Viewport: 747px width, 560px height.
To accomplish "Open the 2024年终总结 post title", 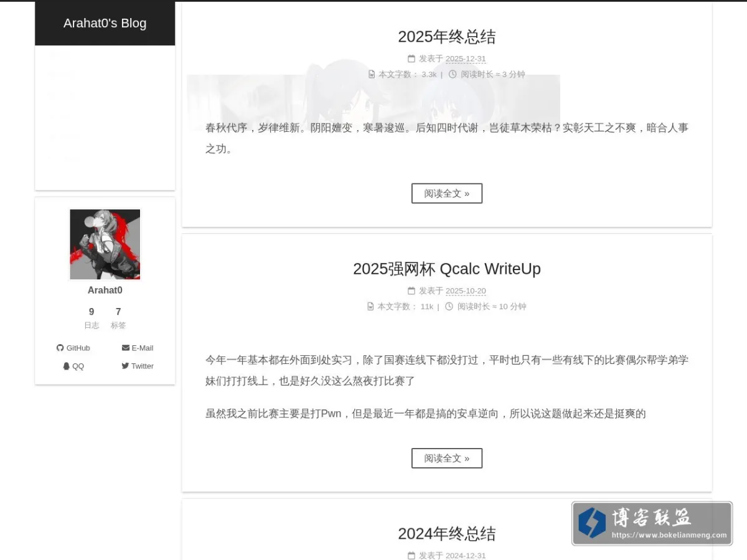I will coord(447,534).
